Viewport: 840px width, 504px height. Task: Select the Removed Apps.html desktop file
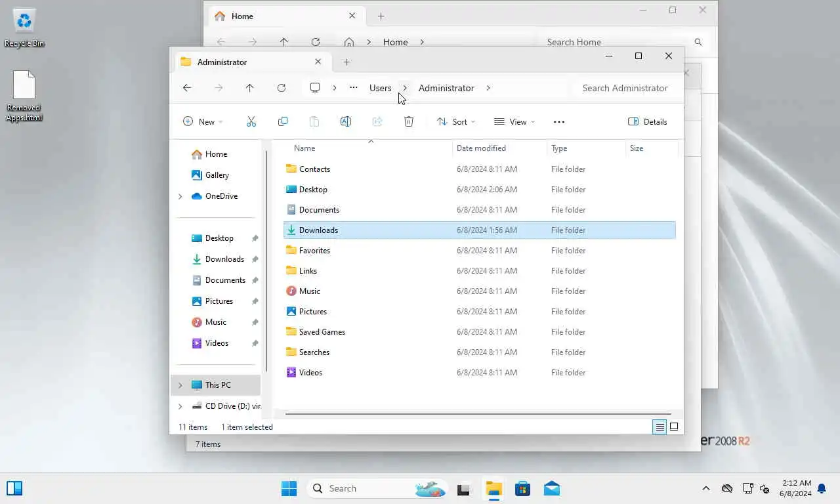click(24, 96)
